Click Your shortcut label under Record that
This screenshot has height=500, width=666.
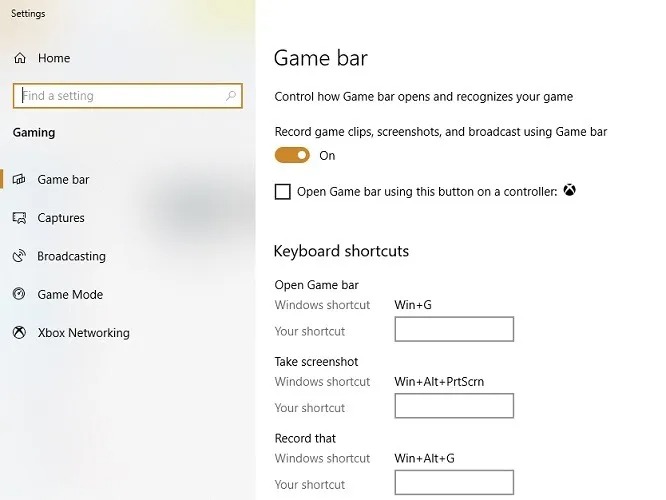(x=310, y=484)
